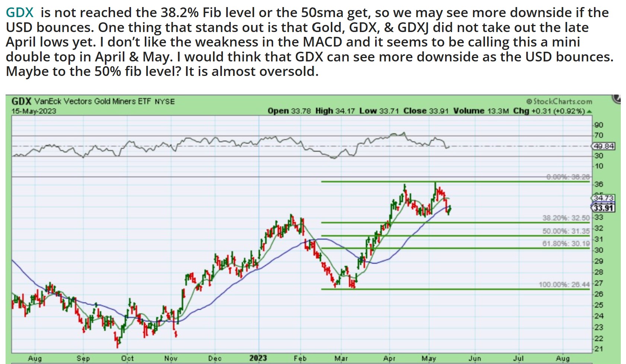Click the 61.80%: 30.19 Fibonacci label

coord(566,244)
